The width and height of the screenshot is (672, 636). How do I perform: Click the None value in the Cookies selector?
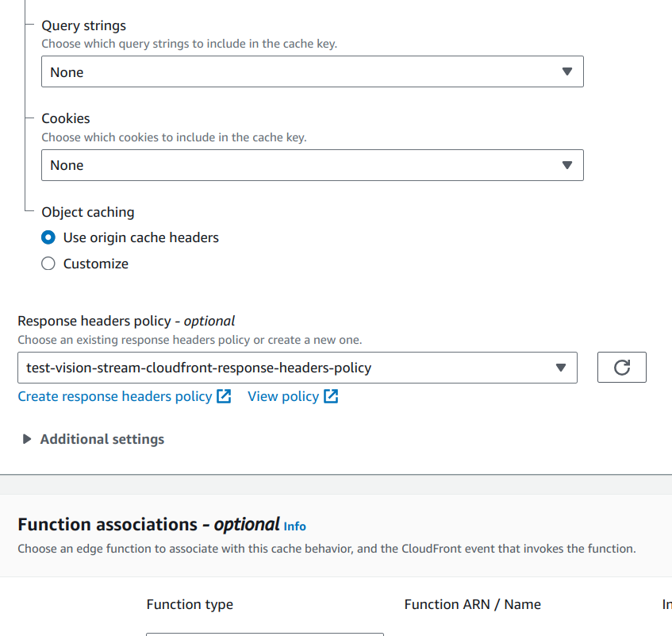[x=66, y=165]
